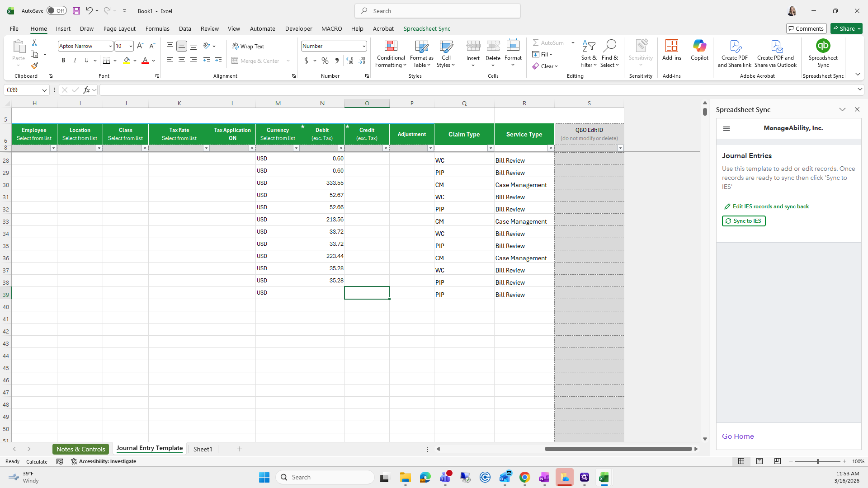Viewport: 868px width, 488px height.
Task: Click the Go Home link
Action: pos(738,436)
